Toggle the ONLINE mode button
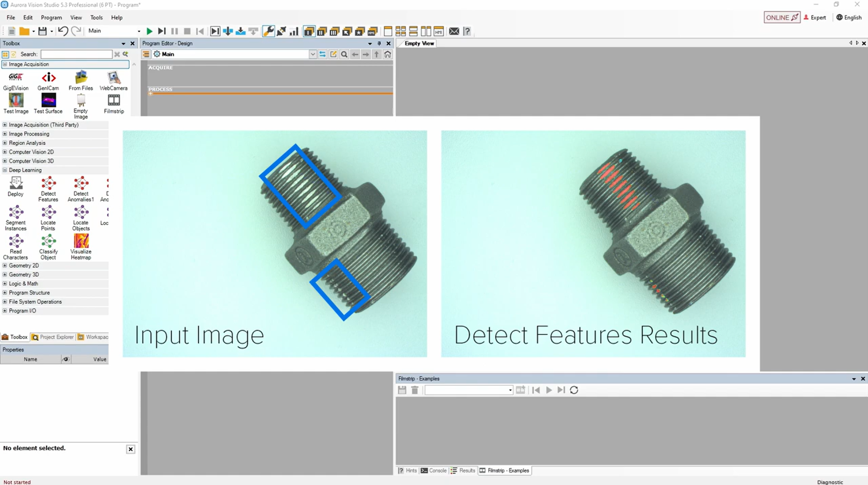 pos(782,18)
